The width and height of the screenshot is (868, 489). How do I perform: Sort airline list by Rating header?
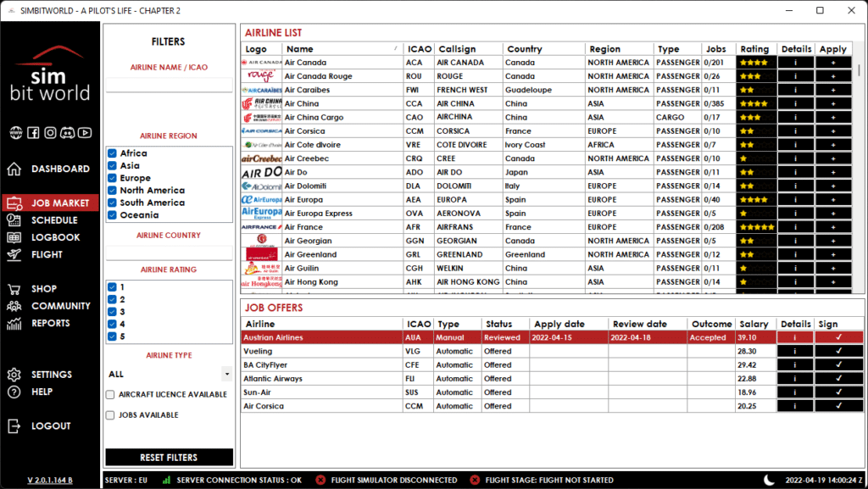pyautogui.click(x=754, y=49)
